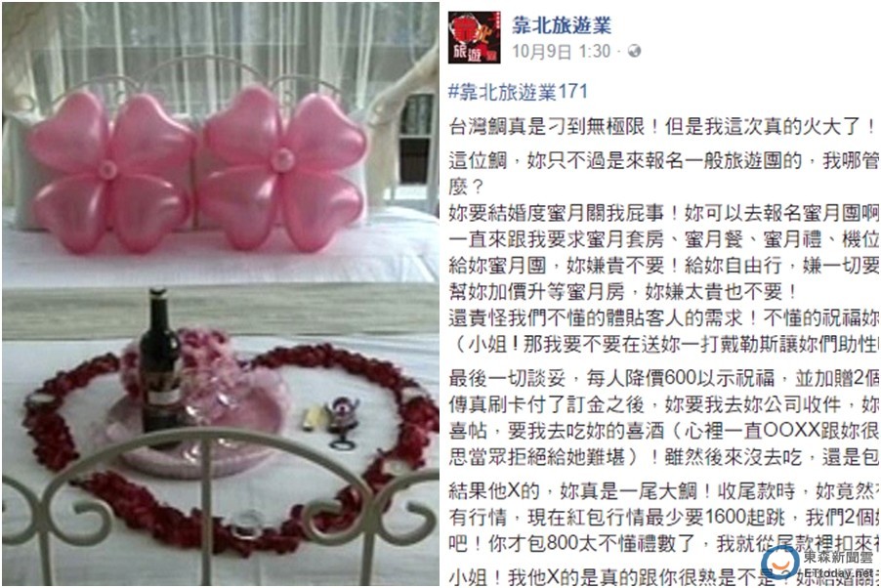Click the corkscrew beside the tray
The image size is (881, 588).
coord(343,422)
